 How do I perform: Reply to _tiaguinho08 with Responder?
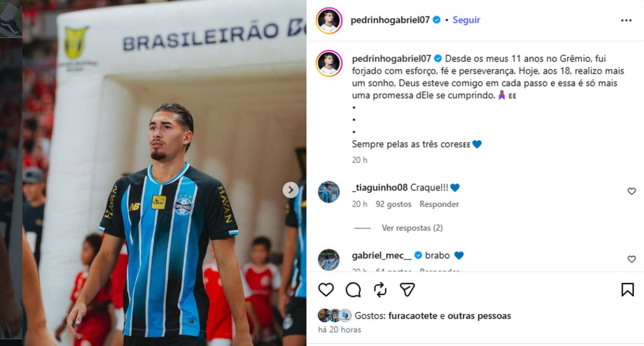440,204
